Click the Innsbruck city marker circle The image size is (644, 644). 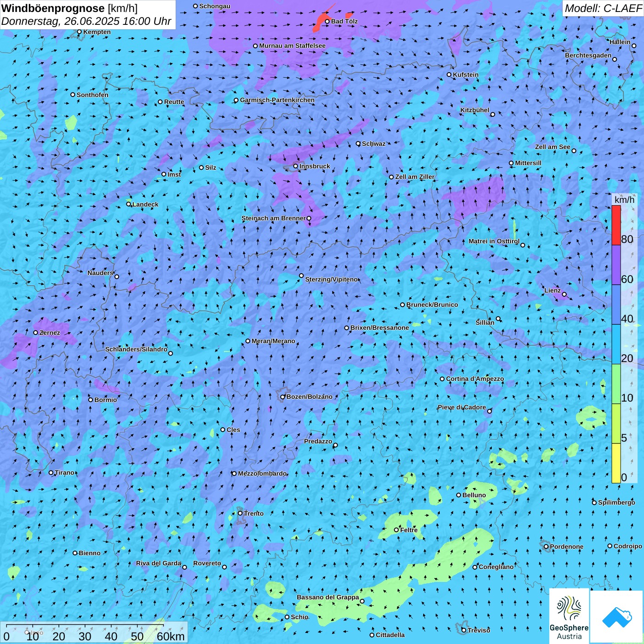pos(296,166)
